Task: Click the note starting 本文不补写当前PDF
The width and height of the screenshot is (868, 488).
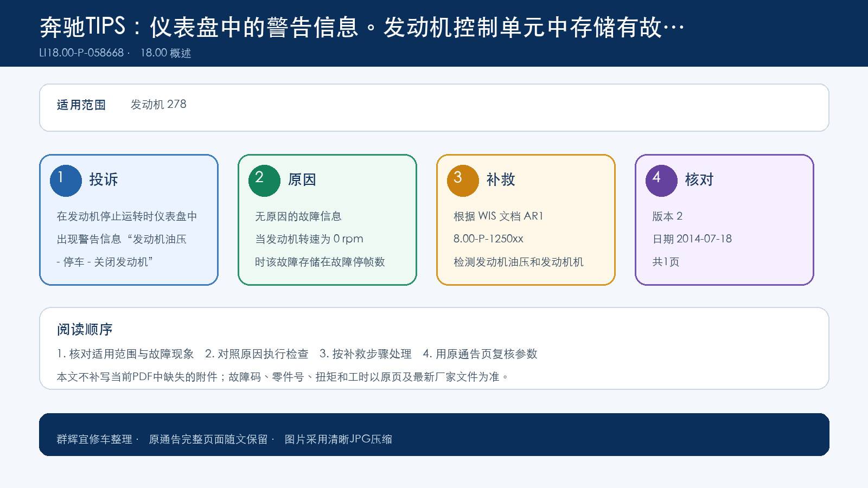Action: (x=283, y=377)
